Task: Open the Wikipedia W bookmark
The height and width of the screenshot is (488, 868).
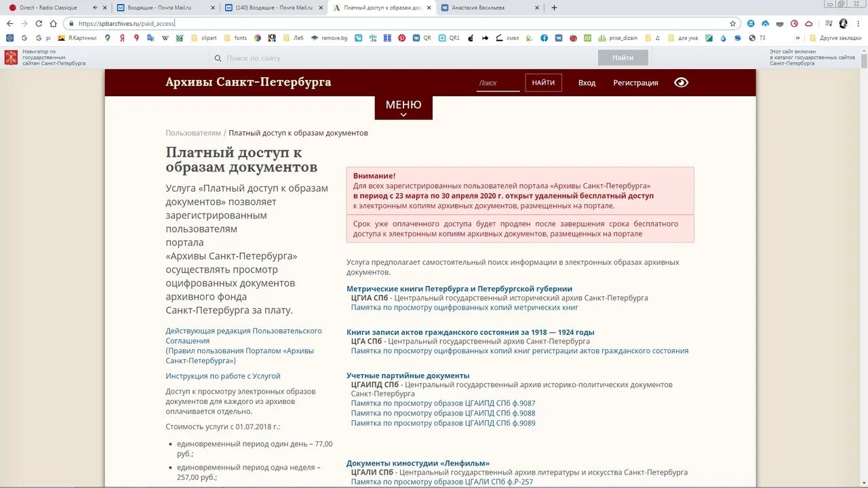Action: (165, 38)
